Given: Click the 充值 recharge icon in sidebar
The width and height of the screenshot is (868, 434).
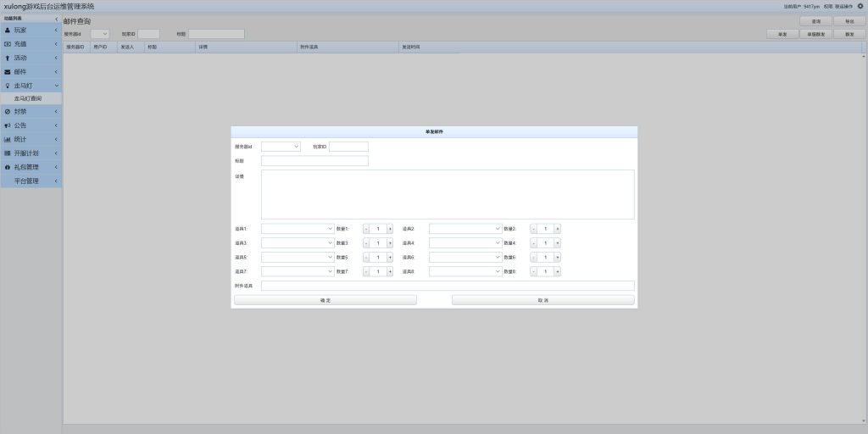Looking at the screenshot, I should (7, 43).
